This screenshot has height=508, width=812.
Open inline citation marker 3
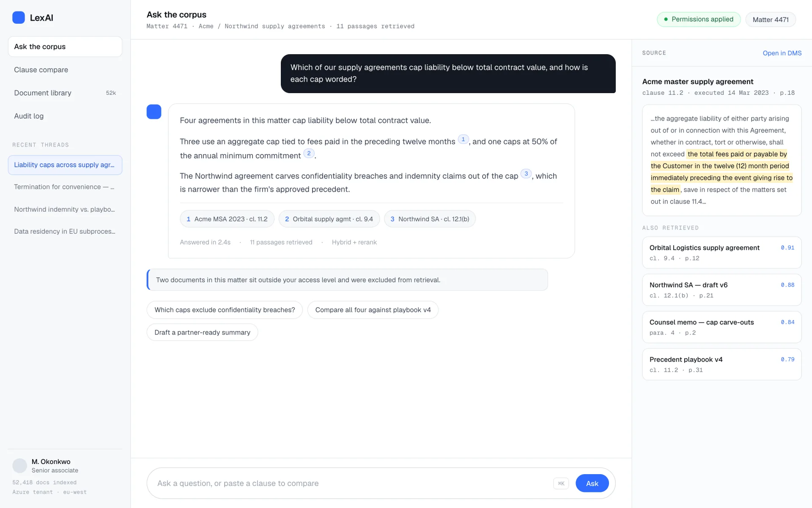[526, 174]
